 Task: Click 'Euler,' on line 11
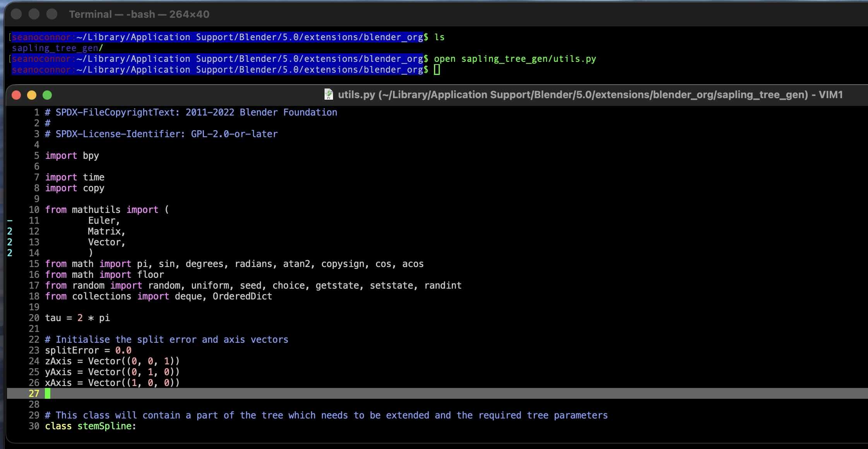(104, 221)
